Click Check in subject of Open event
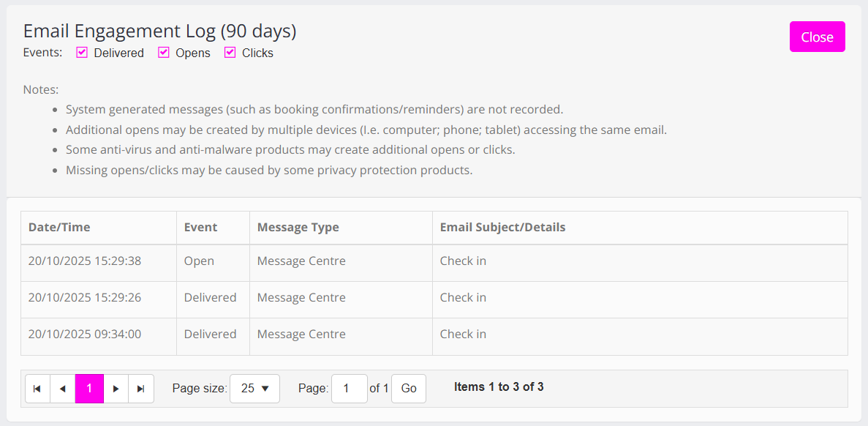Screen dimensions: 868x426 (463, 261)
